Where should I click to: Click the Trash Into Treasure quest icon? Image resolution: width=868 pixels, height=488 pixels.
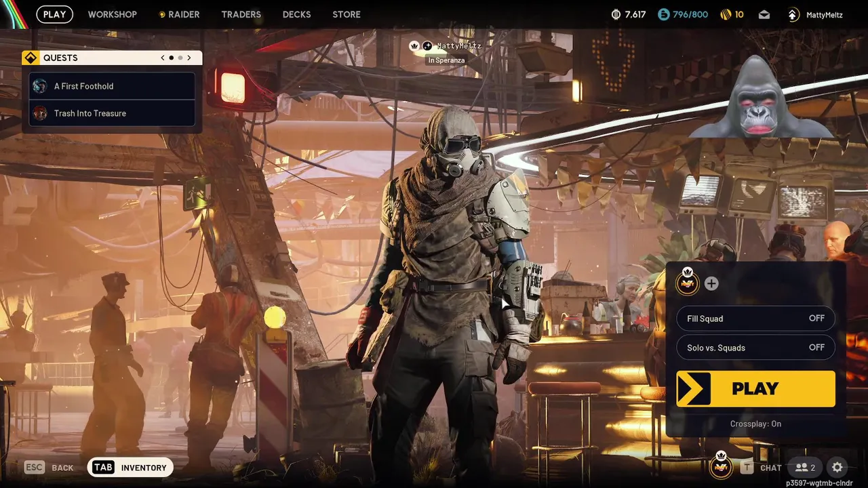(40, 113)
